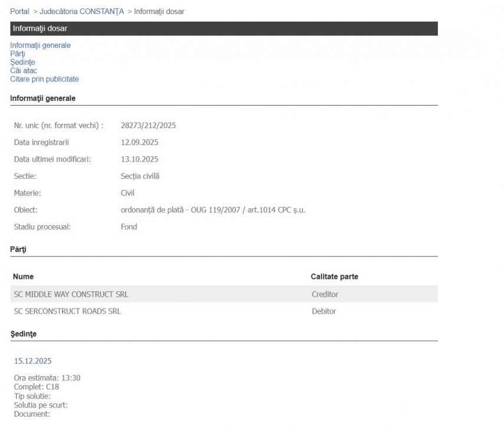Screen dimensions: 504x427
Task: Open the 15.12.2025 hearing date link
Action: 32,361
